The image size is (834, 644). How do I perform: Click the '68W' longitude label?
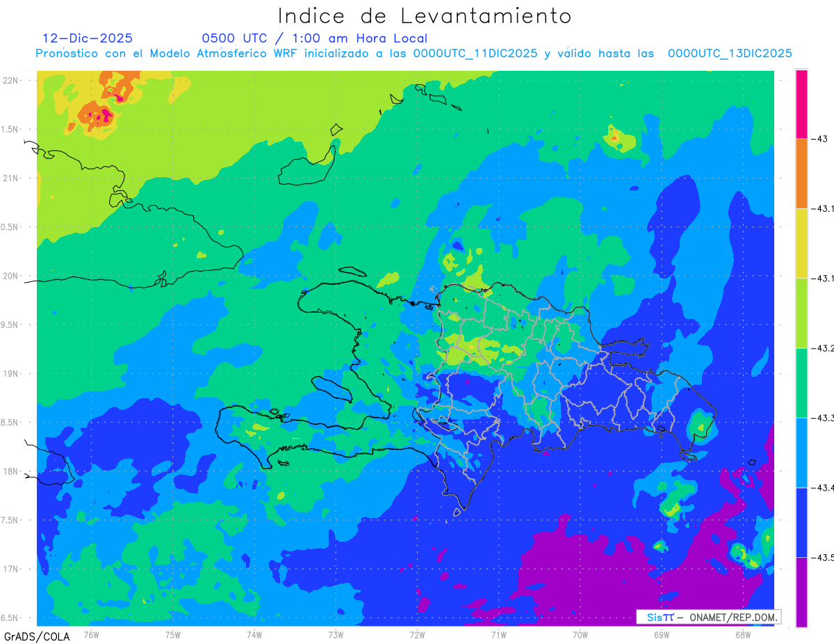(743, 634)
